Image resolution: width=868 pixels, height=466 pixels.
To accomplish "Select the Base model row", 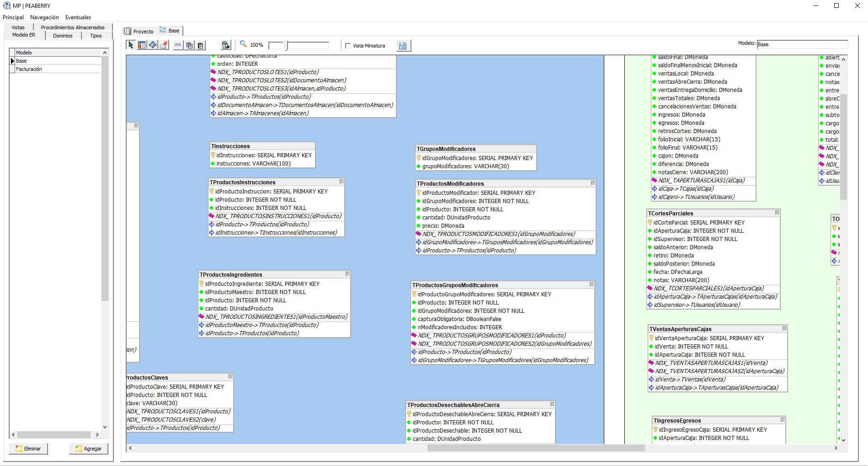I will click(58, 61).
